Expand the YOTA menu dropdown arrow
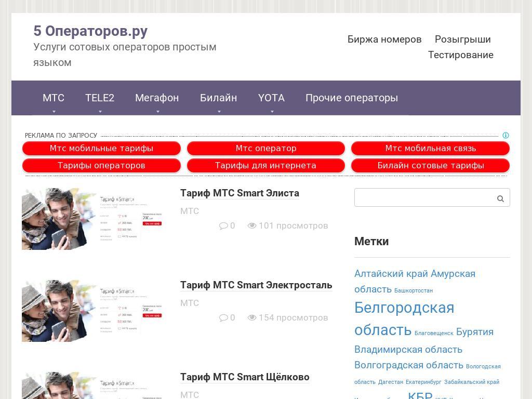532x399 pixels. click(272, 111)
